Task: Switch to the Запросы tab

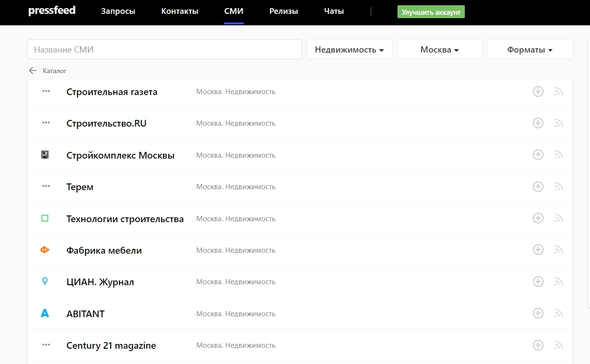Action: pos(118,11)
